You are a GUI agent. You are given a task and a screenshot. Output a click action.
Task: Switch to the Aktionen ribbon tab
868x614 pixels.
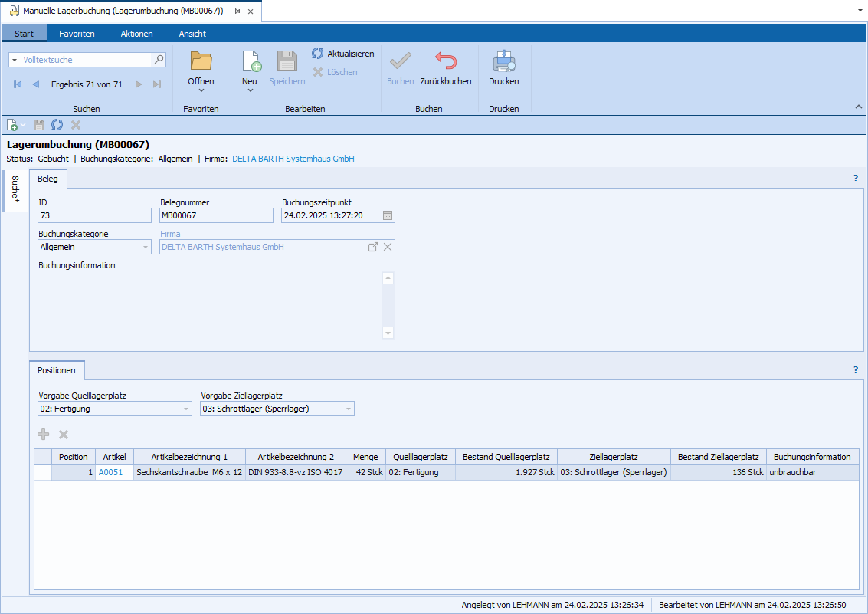tap(136, 34)
